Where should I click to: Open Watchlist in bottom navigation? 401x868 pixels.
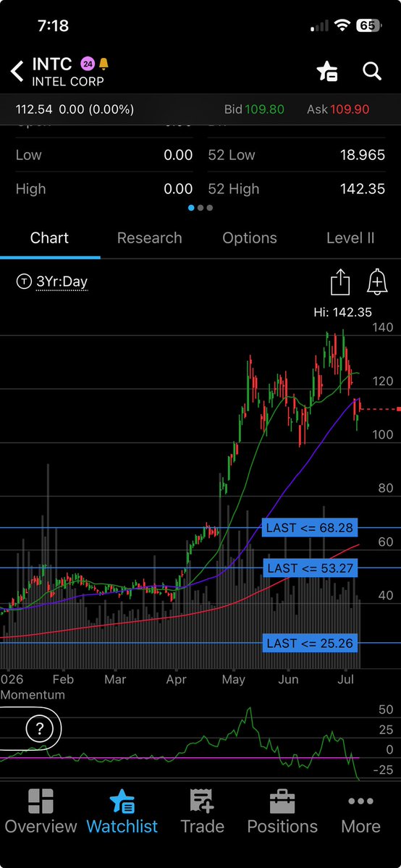pos(122,812)
